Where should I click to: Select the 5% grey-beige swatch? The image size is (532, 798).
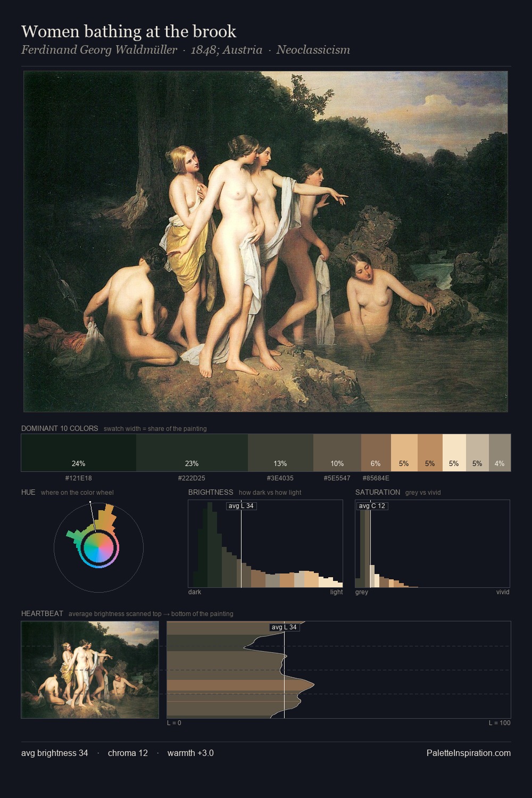click(477, 453)
